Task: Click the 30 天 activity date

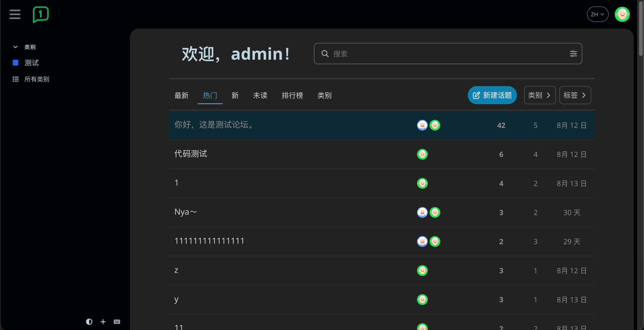Action: pyautogui.click(x=572, y=212)
